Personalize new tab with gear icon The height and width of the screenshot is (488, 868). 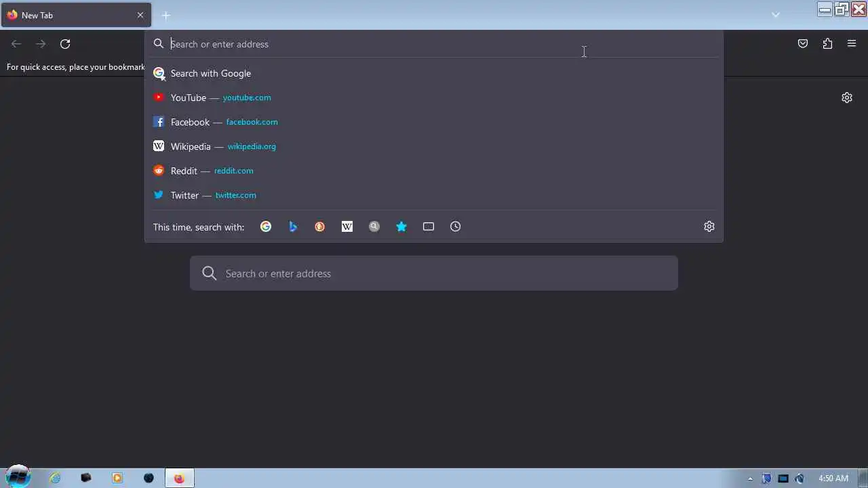point(847,98)
